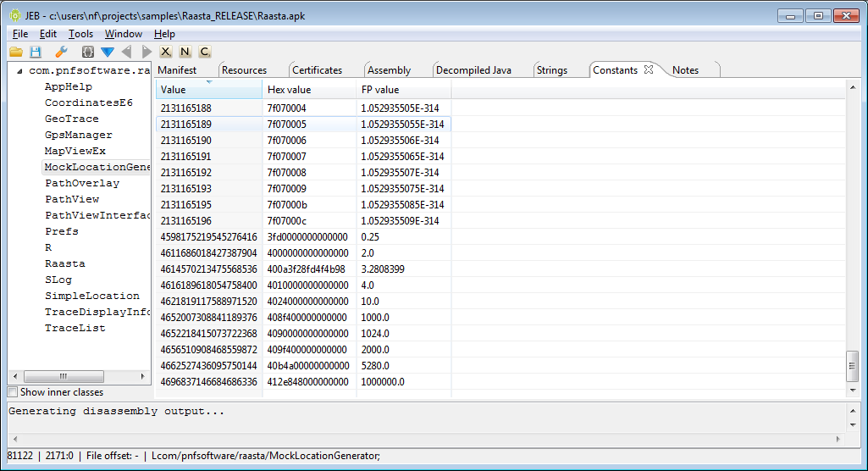Open the Edit menu
The image size is (868, 471).
coord(47,34)
